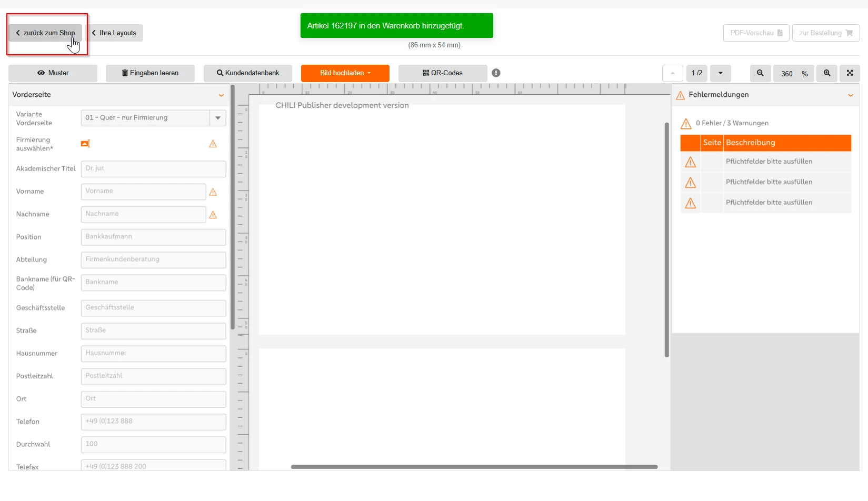Click the info exclamation icon beside QR-Codes
This screenshot has width=868, height=501.
(496, 73)
